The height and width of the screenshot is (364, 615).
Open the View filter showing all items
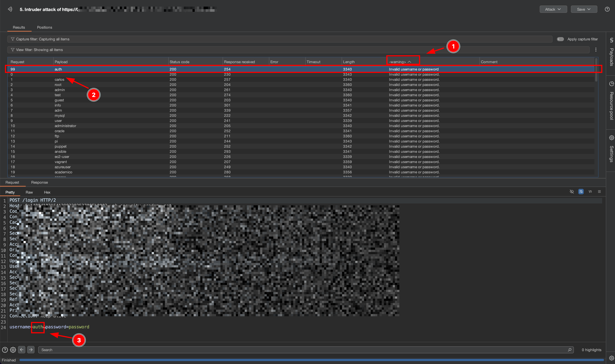coord(39,50)
